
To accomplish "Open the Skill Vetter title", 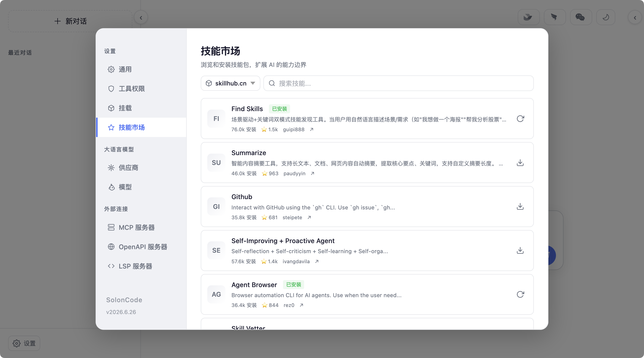I will pos(248,327).
